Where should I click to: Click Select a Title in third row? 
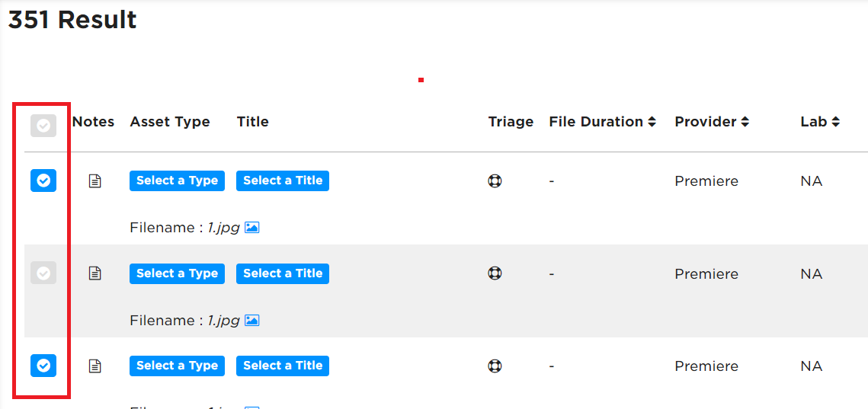[x=283, y=366]
